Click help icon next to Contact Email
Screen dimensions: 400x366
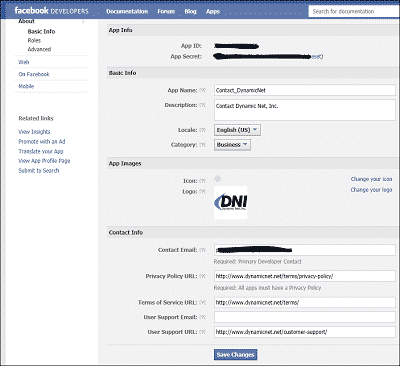(202, 250)
